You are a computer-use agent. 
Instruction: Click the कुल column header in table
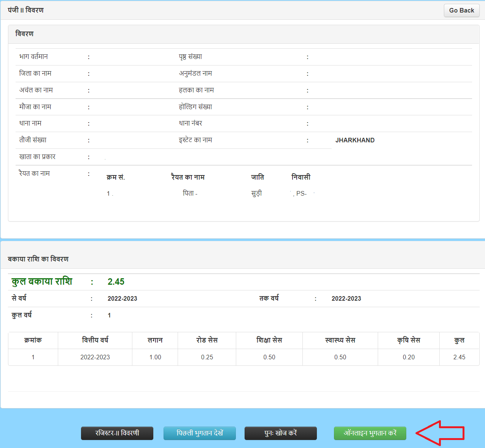(459, 340)
